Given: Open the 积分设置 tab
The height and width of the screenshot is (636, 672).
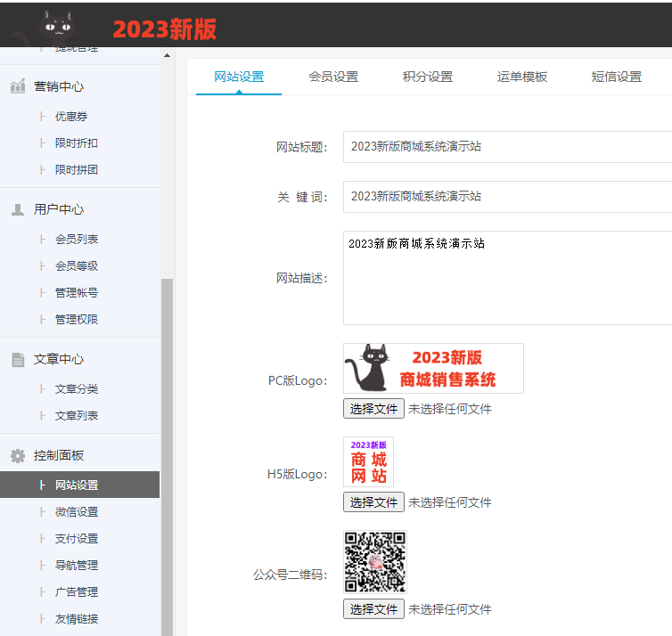Looking at the screenshot, I should (428, 77).
